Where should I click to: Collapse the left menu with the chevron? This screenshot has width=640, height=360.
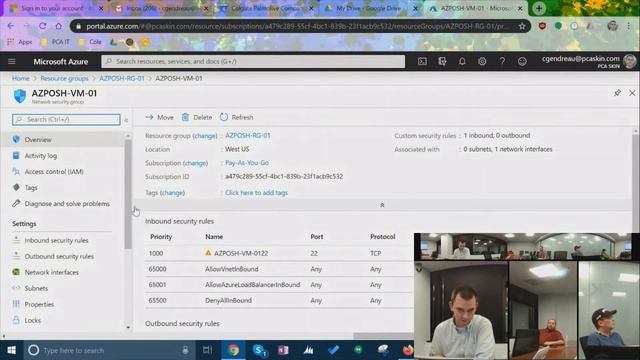pyautogui.click(x=126, y=120)
